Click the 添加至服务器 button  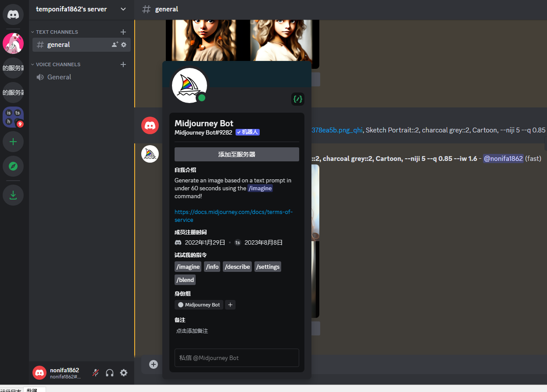236,154
